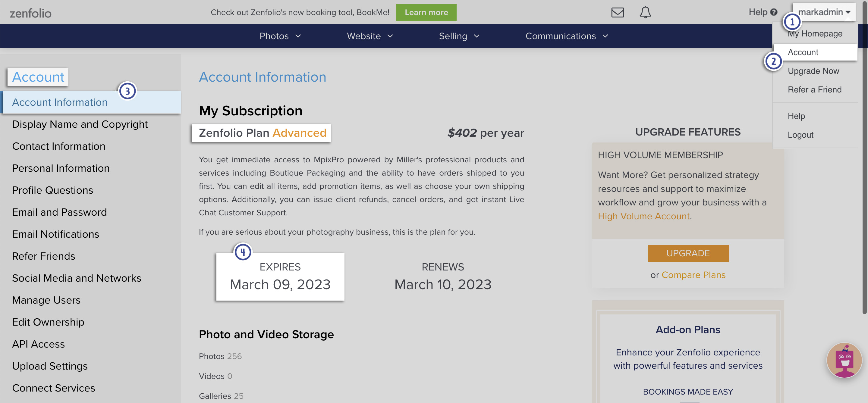The width and height of the screenshot is (868, 403).
Task: Click the BOOKINGS MADE EASY label
Action: pos(688,392)
